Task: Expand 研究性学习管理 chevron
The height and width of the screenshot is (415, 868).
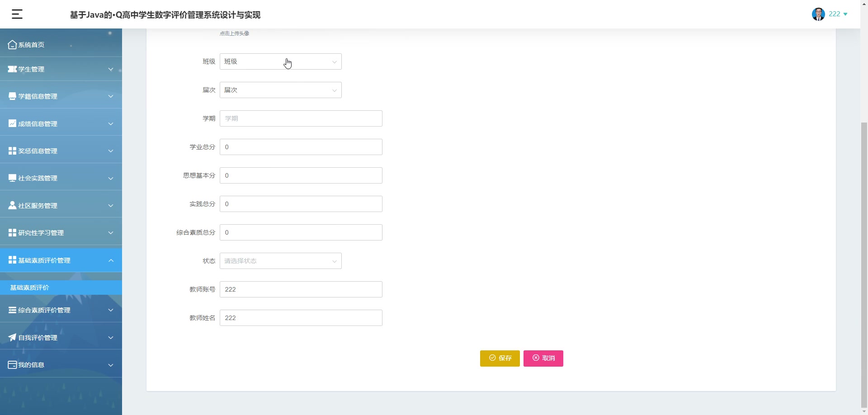Action: pyautogui.click(x=111, y=233)
